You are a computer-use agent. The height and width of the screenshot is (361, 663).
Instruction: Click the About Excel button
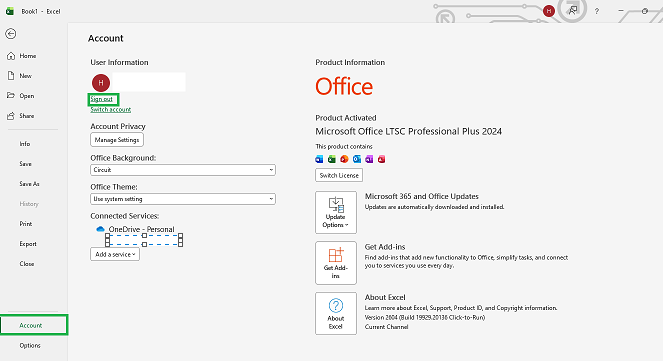(x=336, y=314)
